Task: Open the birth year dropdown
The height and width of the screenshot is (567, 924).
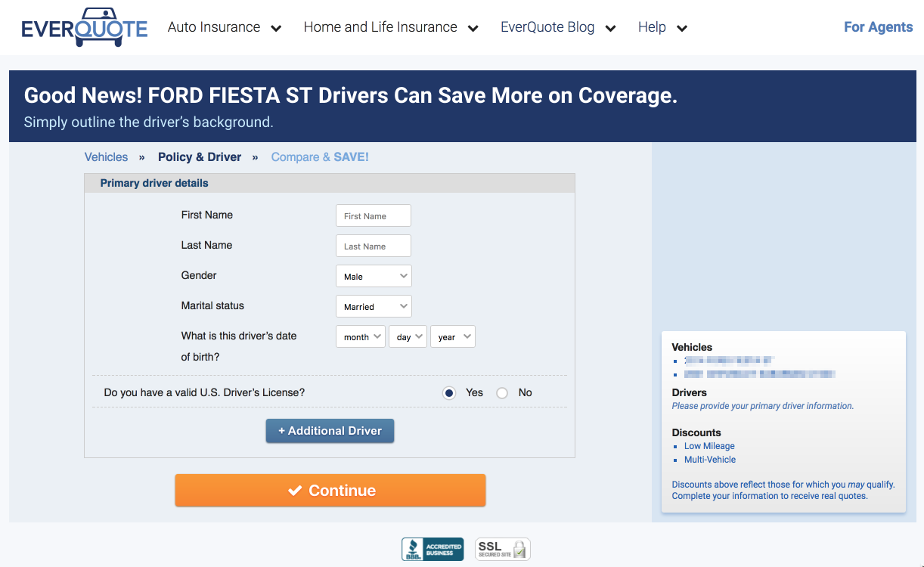Action: (453, 336)
